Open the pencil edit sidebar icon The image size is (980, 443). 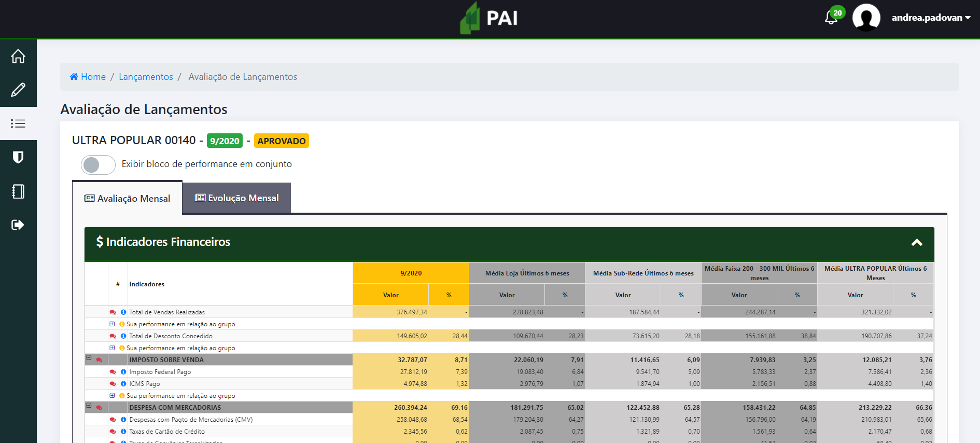pos(18,90)
